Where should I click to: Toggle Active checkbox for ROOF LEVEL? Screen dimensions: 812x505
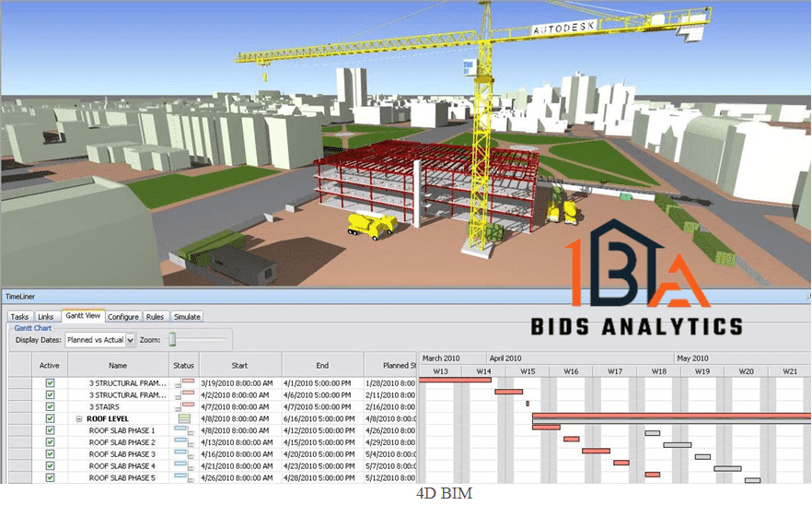point(51,418)
